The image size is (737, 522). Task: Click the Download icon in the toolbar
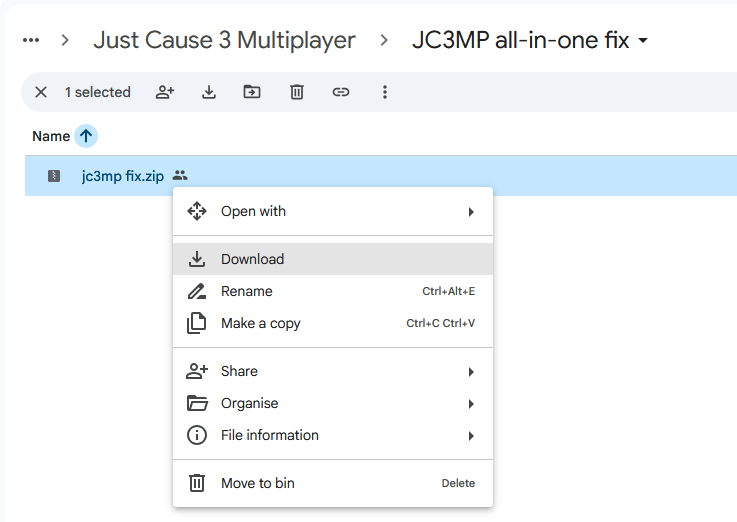coord(209,92)
